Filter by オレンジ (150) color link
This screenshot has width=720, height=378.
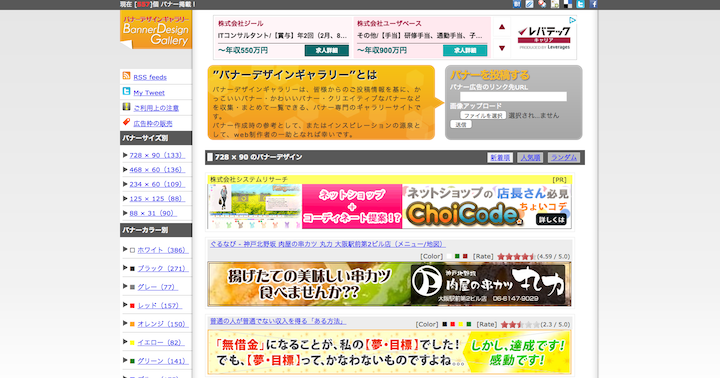pyautogui.click(x=163, y=324)
